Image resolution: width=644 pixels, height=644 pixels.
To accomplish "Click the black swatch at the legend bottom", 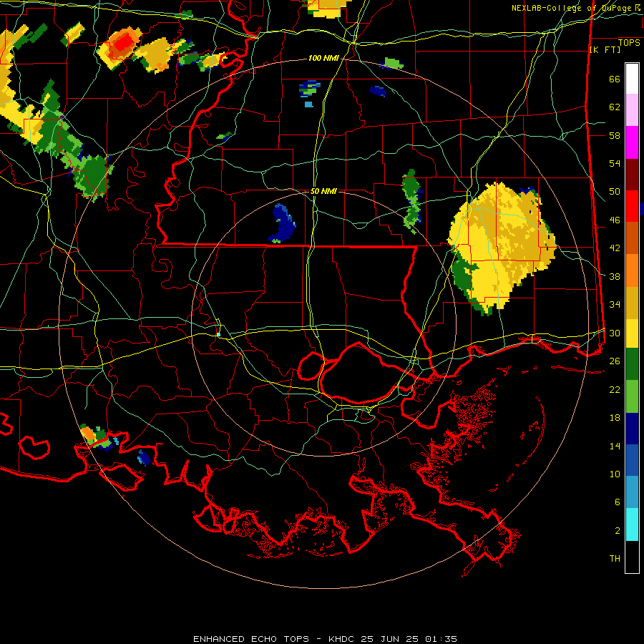I will click(x=632, y=557).
